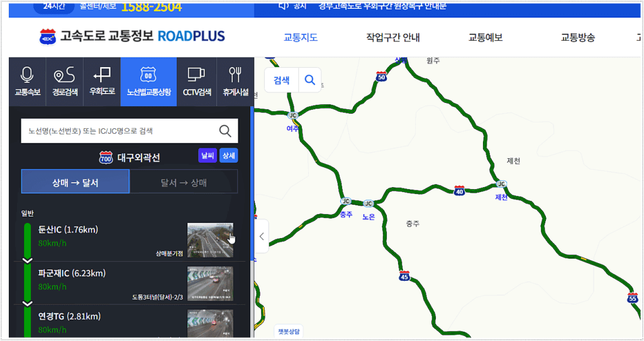Open the 휴게시설 fork and knife icon
Screen dimensions: 644x341
click(235, 75)
